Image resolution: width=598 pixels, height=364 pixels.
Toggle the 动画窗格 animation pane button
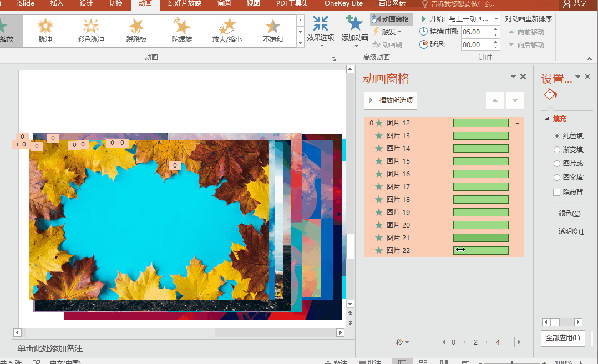coord(391,19)
